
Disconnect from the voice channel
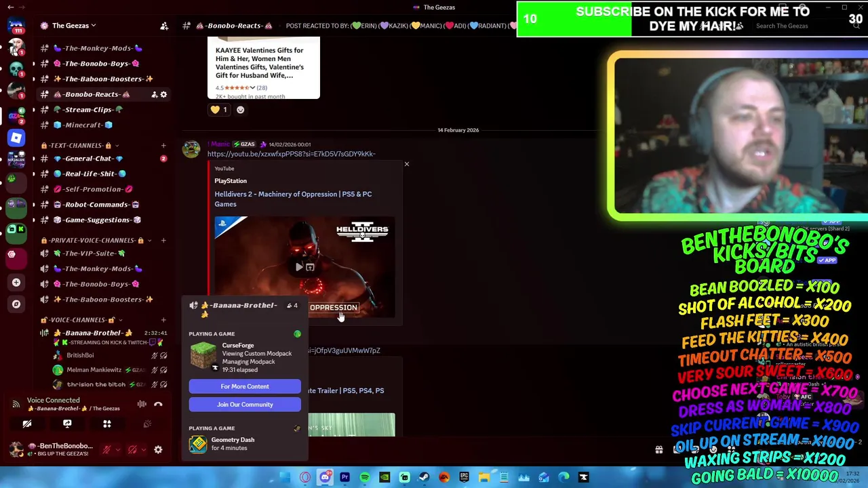[x=158, y=405]
